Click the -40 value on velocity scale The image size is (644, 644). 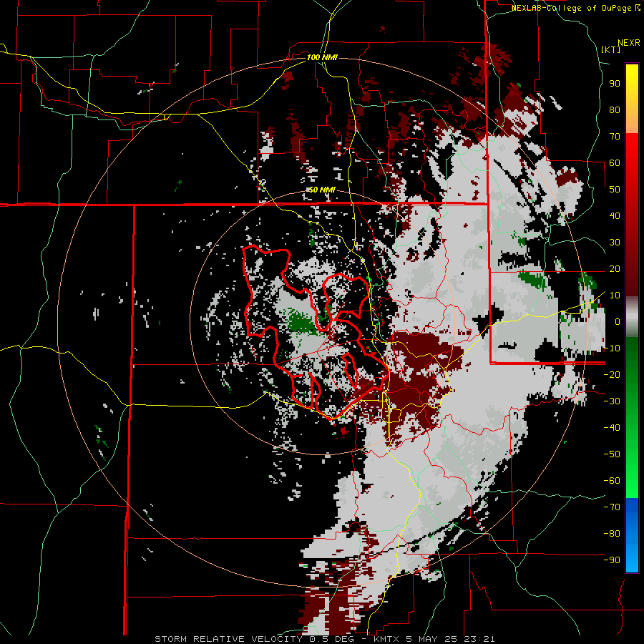(612, 428)
